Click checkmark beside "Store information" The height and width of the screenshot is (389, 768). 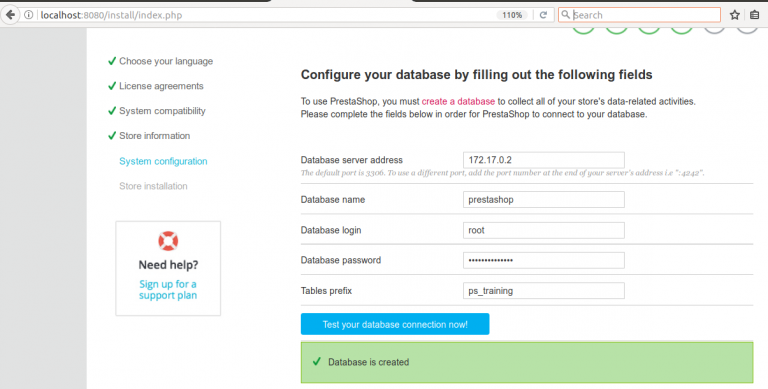click(112, 135)
